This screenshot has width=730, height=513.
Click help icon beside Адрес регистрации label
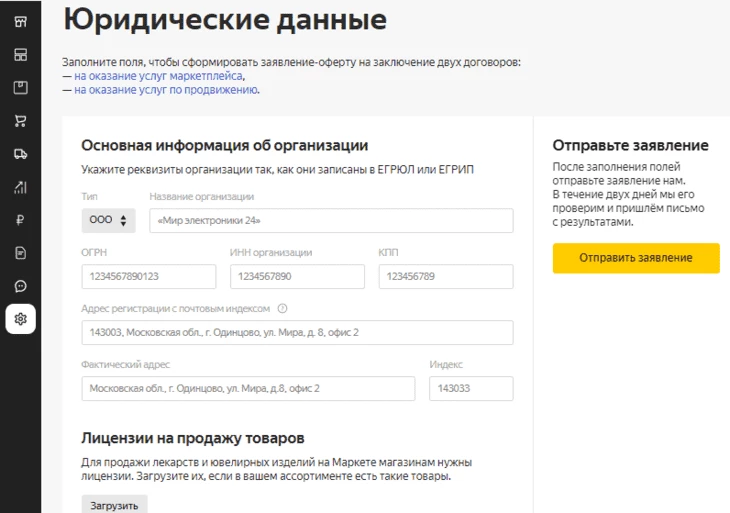click(282, 308)
